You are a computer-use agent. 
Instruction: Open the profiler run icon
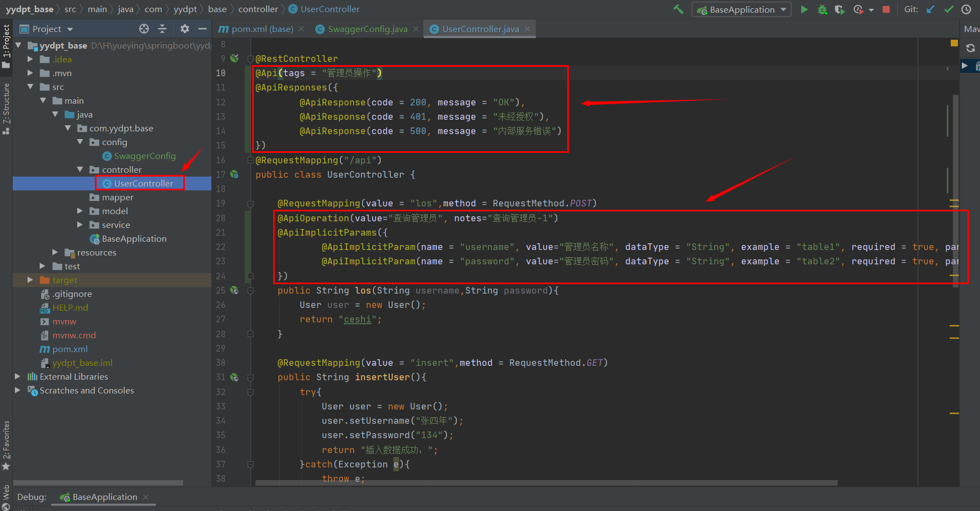[858, 9]
